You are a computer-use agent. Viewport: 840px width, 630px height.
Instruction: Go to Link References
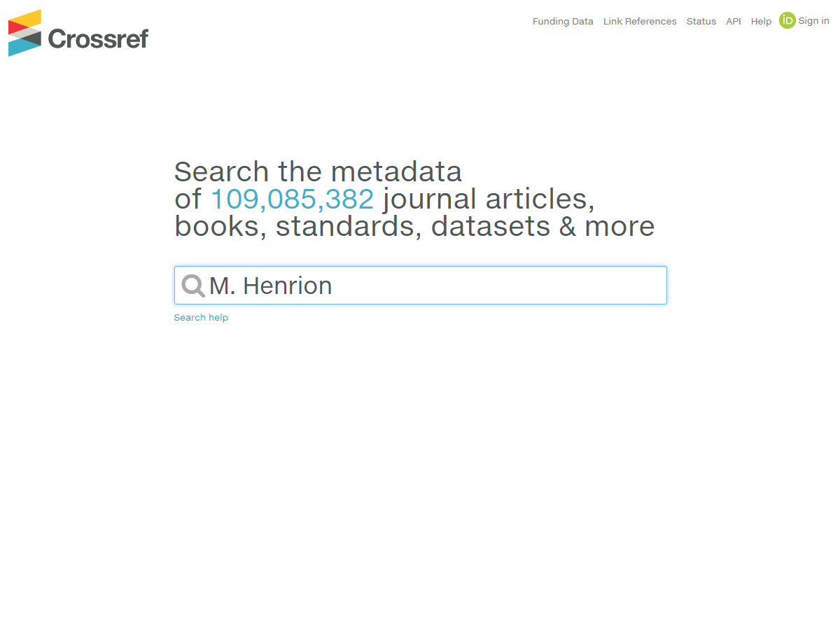click(640, 22)
